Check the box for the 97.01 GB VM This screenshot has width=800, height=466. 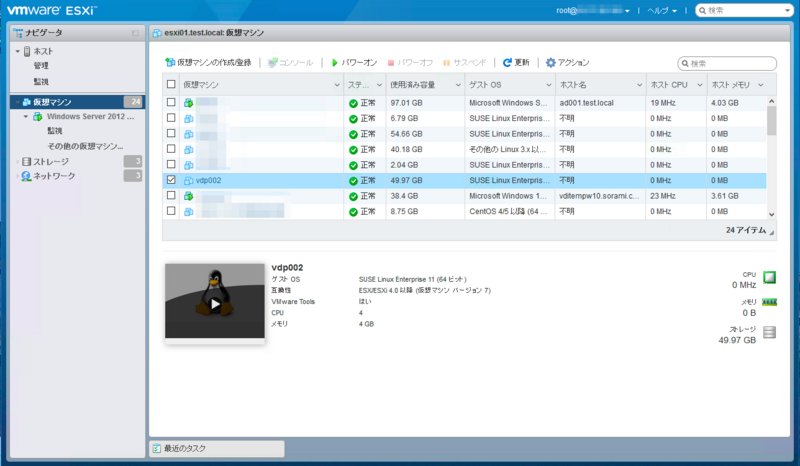[171, 102]
